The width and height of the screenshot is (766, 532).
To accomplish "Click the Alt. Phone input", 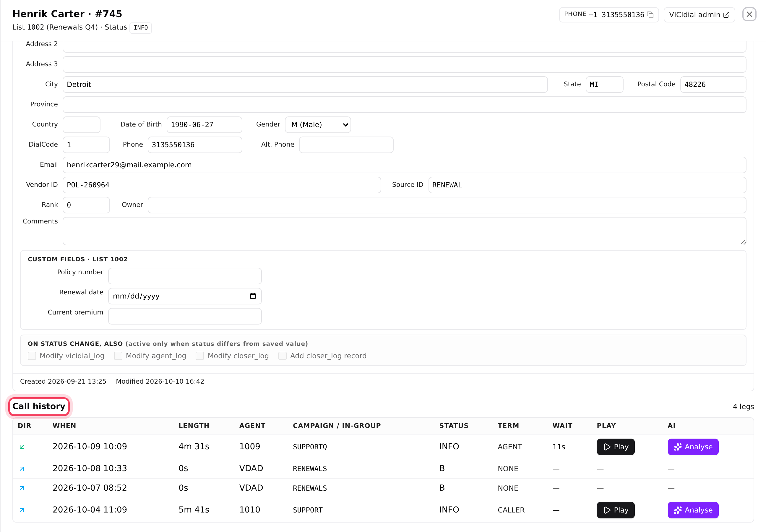I will 346,145.
